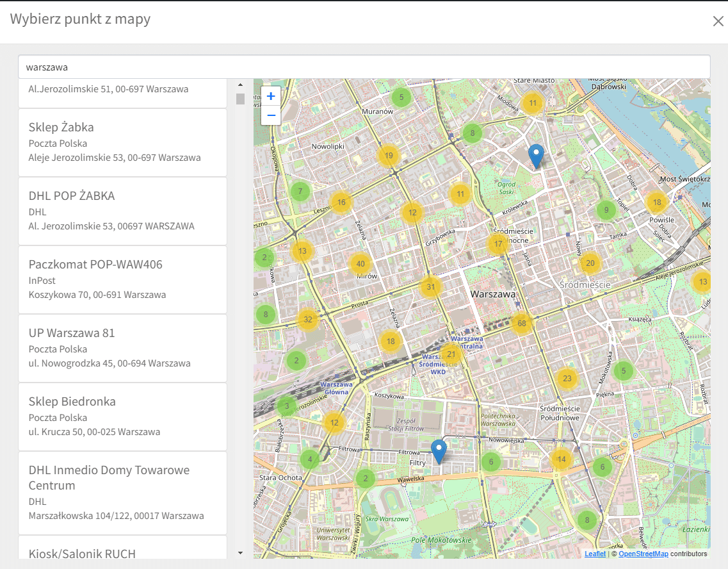The height and width of the screenshot is (569, 728).
Task: Open the cluster marker showing 16
Action: [341, 202]
